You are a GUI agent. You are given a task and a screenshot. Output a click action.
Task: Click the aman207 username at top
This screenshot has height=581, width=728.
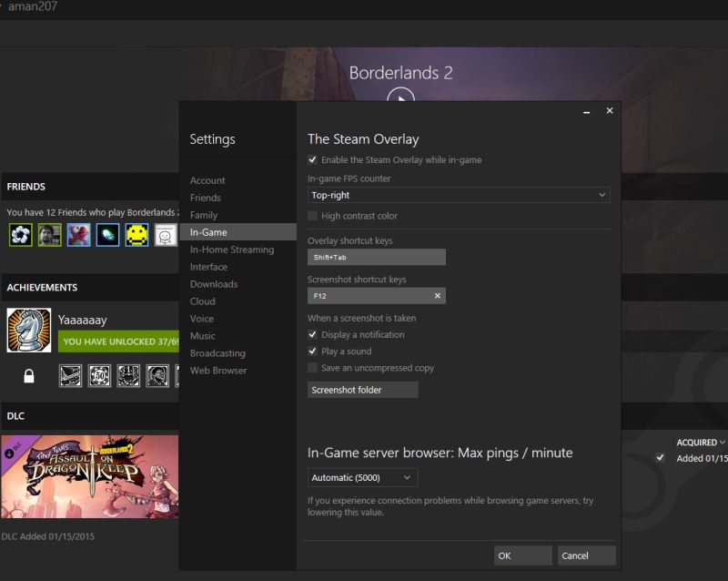pyautogui.click(x=33, y=6)
